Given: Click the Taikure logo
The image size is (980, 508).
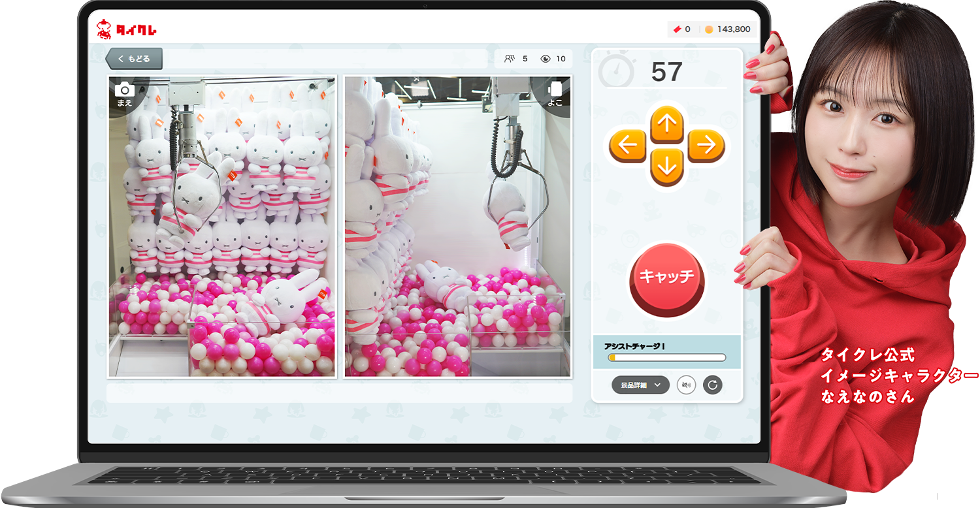Looking at the screenshot, I should click(x=127, y=29).
